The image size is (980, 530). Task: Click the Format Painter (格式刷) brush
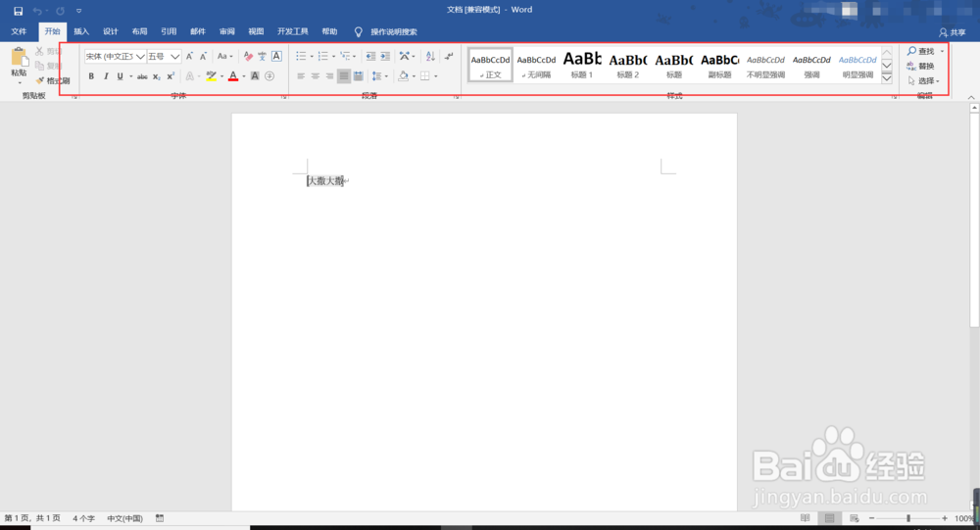pos(40,80)
